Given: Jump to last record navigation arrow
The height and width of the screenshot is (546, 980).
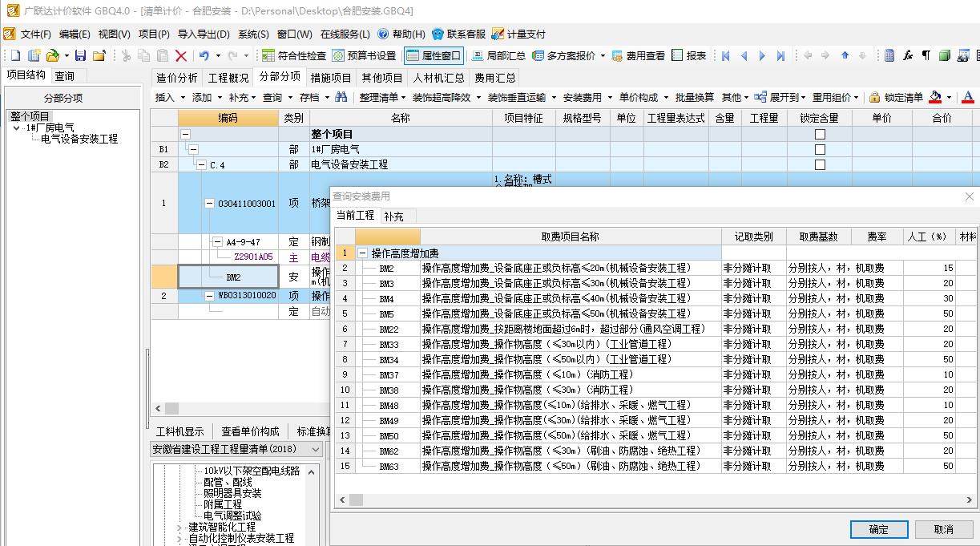Looking at the screenshot, I should 779,55.
